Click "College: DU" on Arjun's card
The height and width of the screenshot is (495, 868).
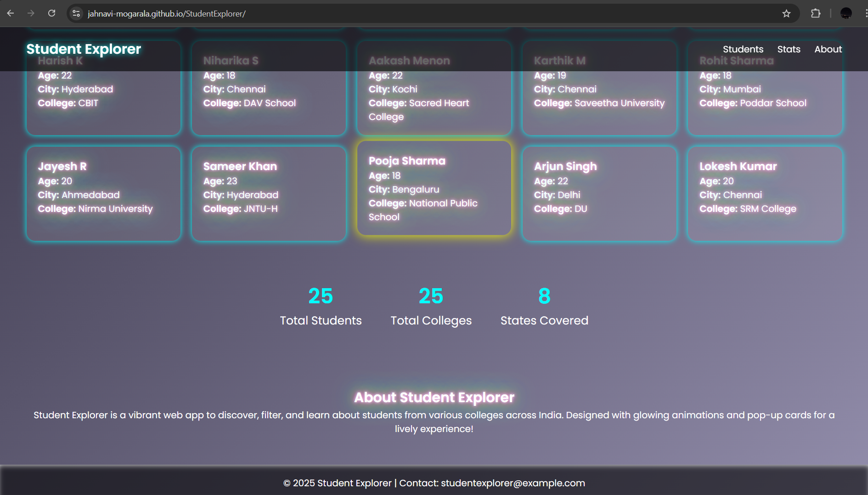click(x=560, y=209)
